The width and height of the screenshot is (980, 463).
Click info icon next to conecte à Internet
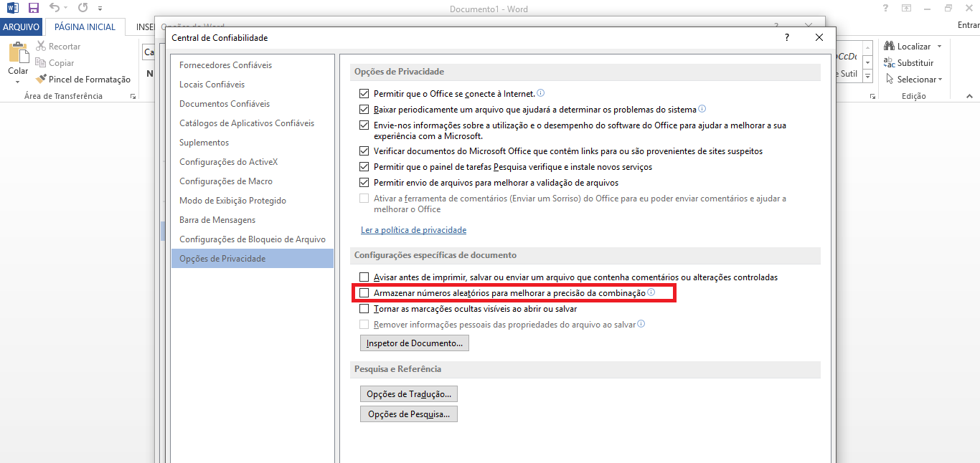coord(541,93)
